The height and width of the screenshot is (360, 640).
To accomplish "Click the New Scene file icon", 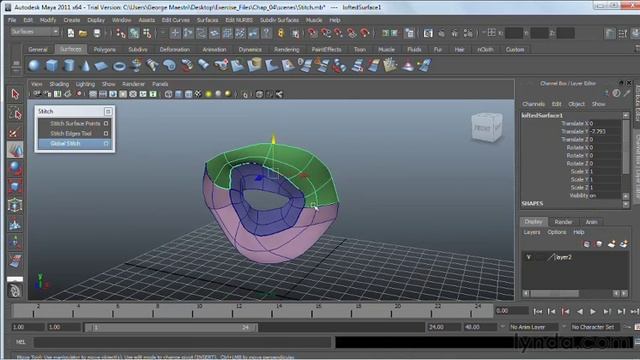I will click(x=71, y=33).
